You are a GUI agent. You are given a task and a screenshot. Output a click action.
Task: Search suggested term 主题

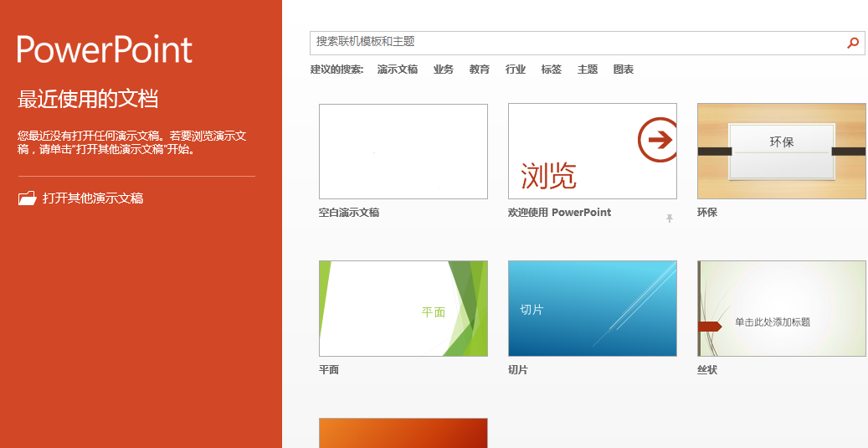[588, 70]
